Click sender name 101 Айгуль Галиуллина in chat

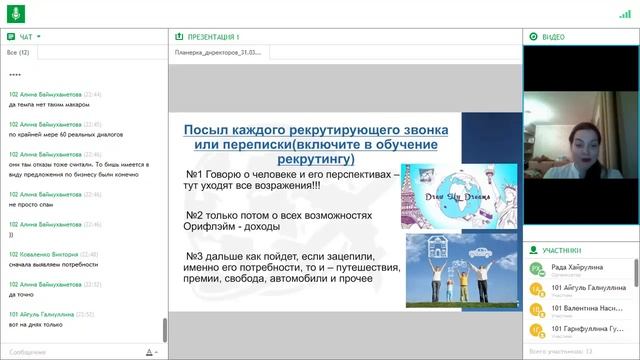(x=41, y=314)
